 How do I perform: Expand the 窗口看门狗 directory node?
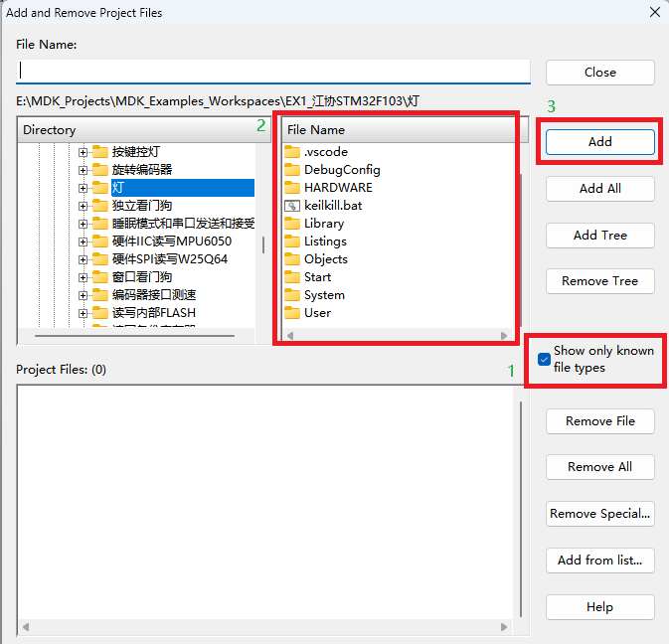[x=83, y=277]
